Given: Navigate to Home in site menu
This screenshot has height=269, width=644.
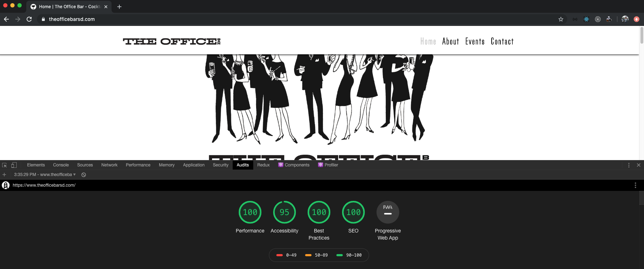Looking at the screenshot, I should point(428,42).
